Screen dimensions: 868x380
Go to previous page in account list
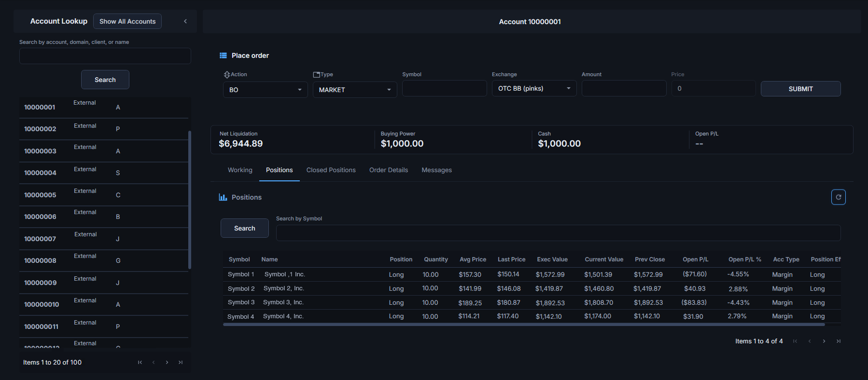click(154, 363)
